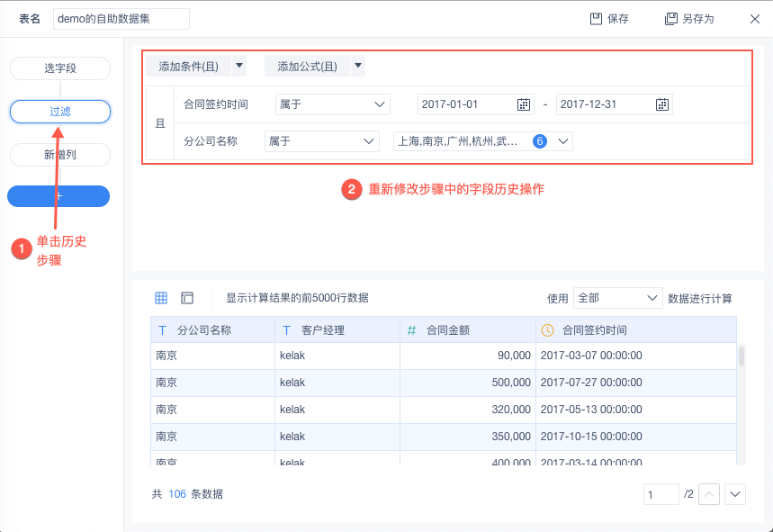The width and height of the screenshot is (773, 532).
Task: Go to the next page arrow
Action: pyautogui.click(x=735, y=494)
